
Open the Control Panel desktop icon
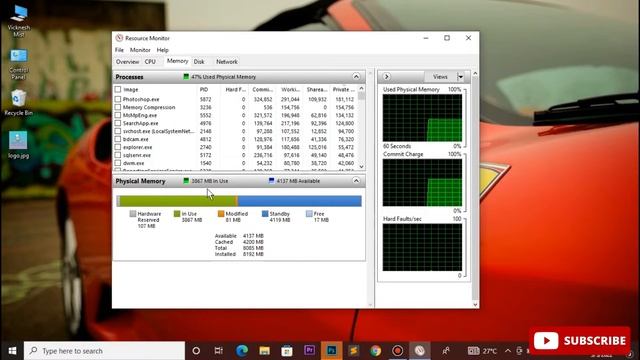click(19, 64)
